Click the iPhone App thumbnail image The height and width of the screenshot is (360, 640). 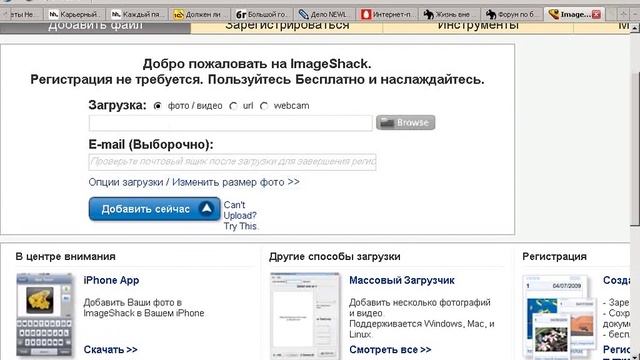(x=44, y=316)
